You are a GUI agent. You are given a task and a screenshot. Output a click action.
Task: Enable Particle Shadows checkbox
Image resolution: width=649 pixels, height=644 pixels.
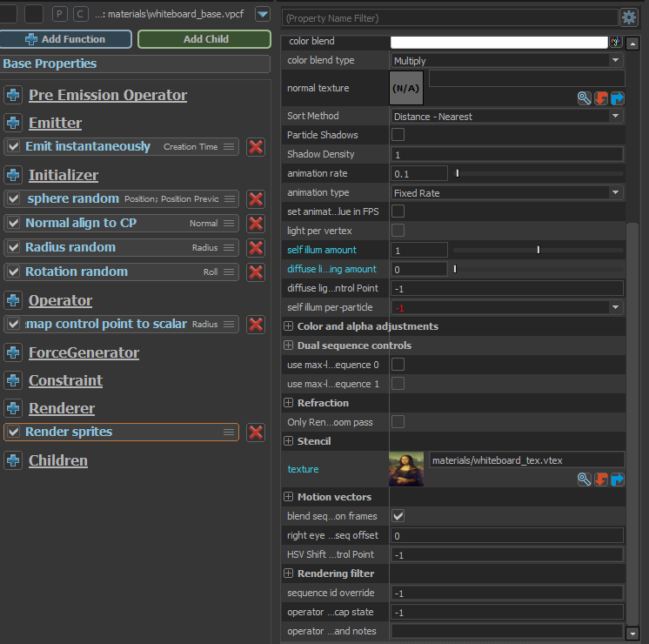398,135
